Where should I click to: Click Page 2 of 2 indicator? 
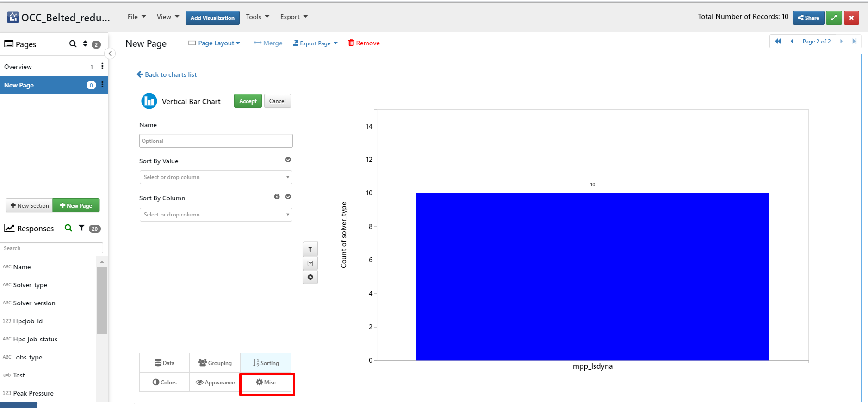click(816, 41)
